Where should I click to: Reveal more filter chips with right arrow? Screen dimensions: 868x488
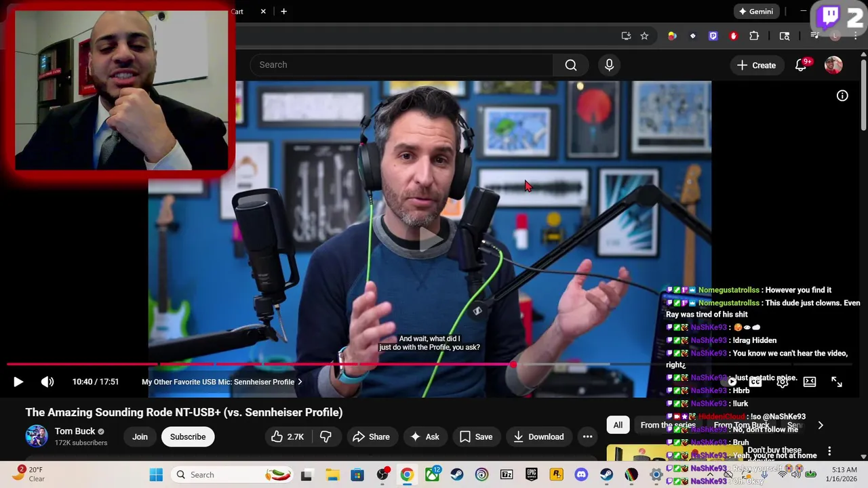[821, 425]
